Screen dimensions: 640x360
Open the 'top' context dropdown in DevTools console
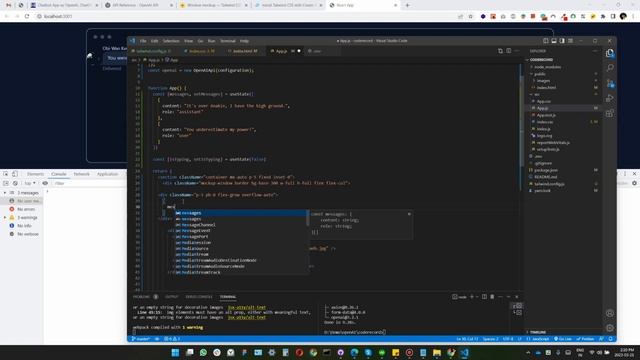pyautogui.click(x=29, y=183)
